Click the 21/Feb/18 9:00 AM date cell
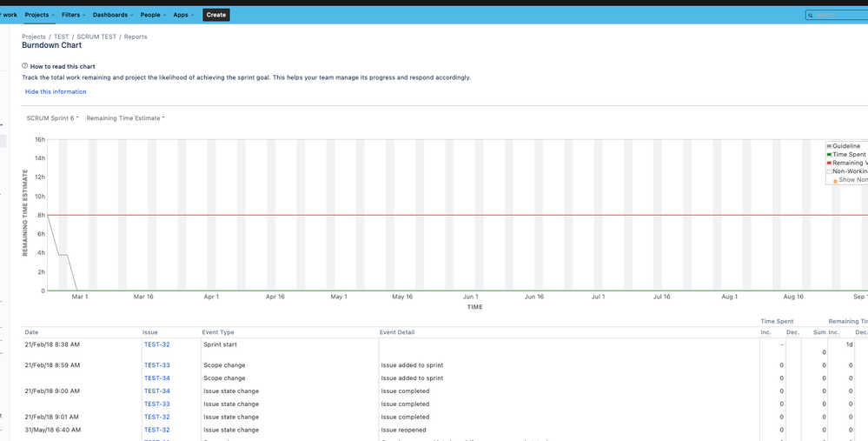868x441 pixels. pos(52,391)
